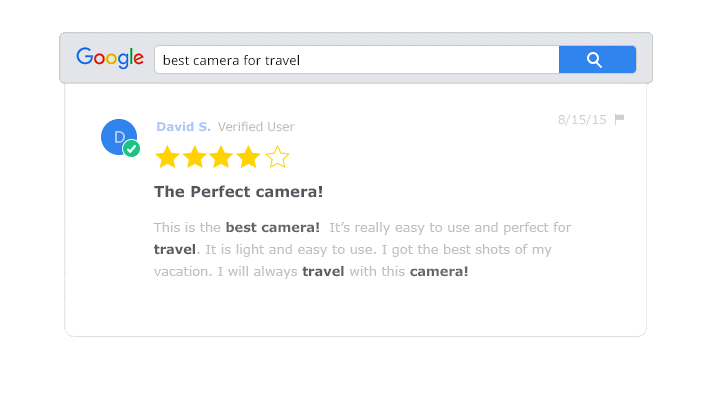The image size is (712, 402).
Task: Select the second rating star
Action: coord(195,157)
